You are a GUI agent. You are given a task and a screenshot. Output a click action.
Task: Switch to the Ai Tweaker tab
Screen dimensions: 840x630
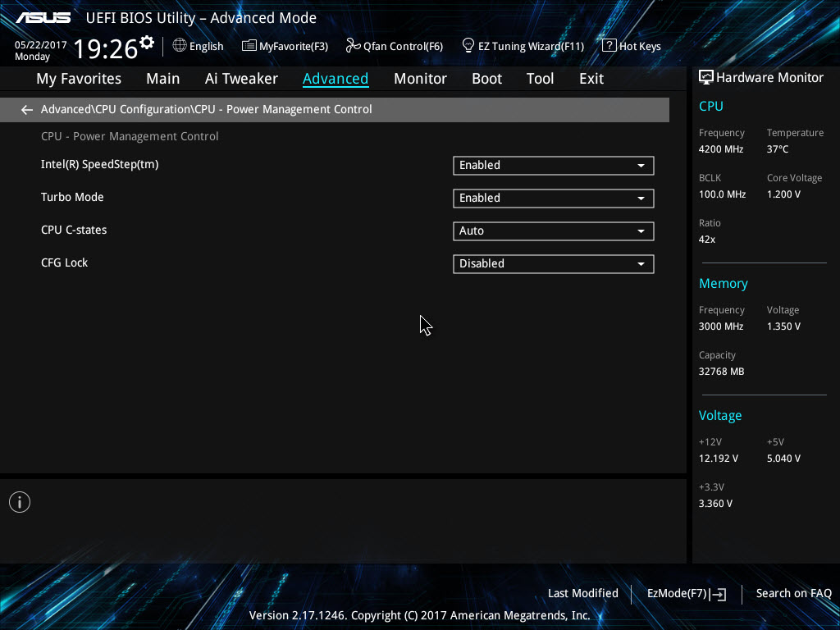point(241,79)
